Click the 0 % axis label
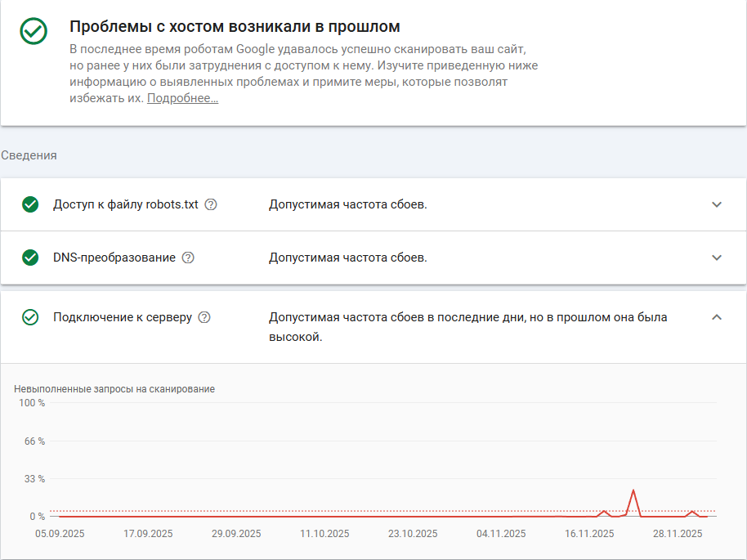 (37, 517)
